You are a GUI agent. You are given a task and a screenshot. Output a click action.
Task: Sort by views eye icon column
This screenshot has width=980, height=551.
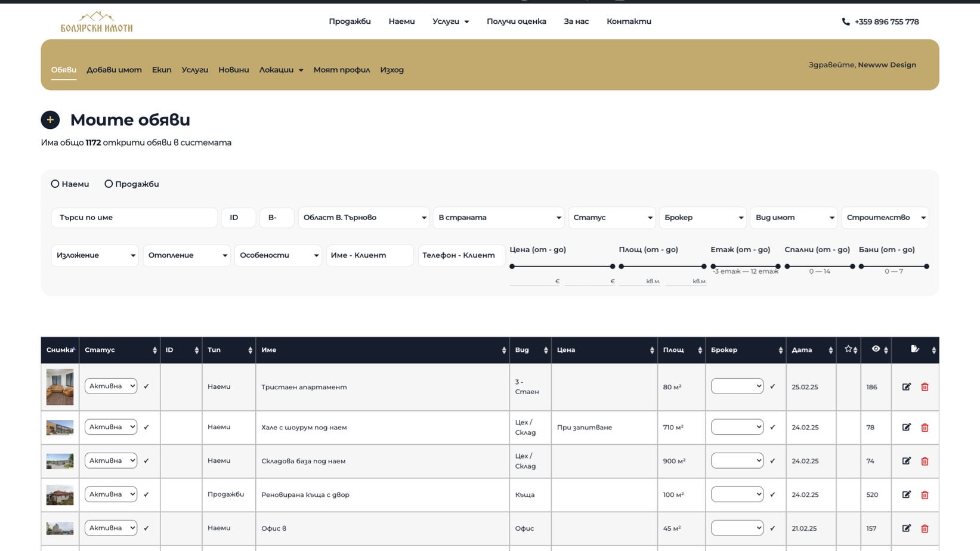click(876, 349)
